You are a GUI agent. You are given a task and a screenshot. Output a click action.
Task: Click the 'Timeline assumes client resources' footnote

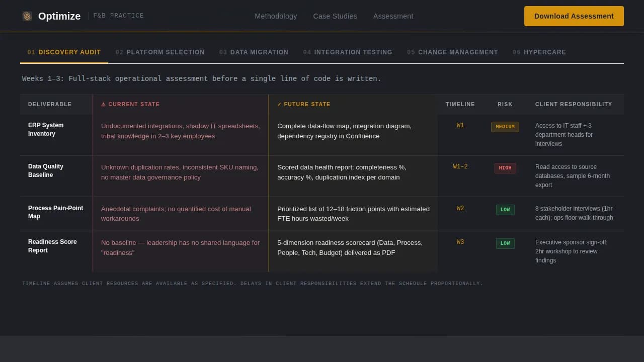tap(253, 284)
